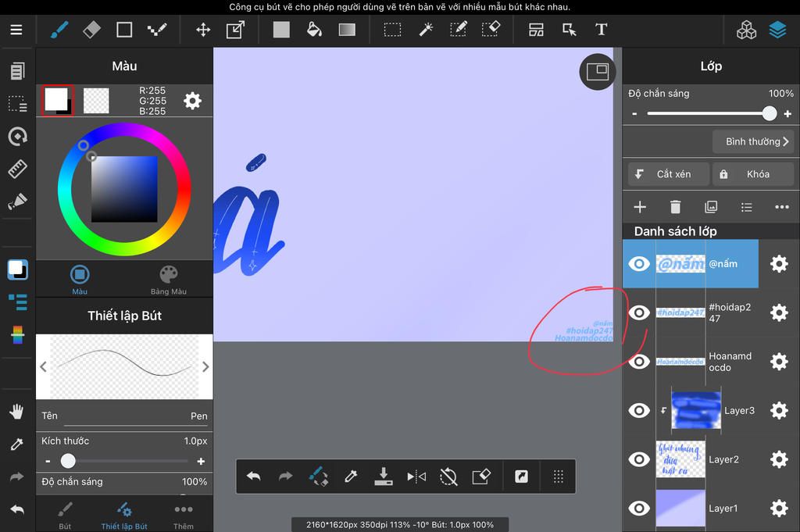Select the Bucket fill tool
This screenshot has height=532, width=800.
(314, 30)
